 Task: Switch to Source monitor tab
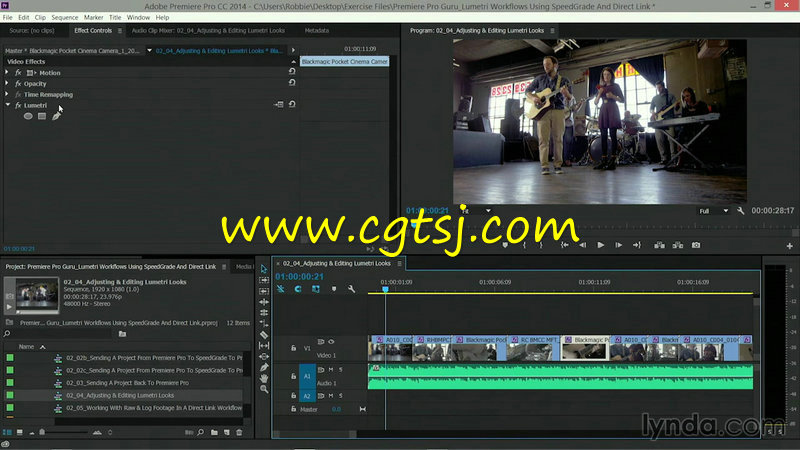pyautogui.click(x=32, y=31)
